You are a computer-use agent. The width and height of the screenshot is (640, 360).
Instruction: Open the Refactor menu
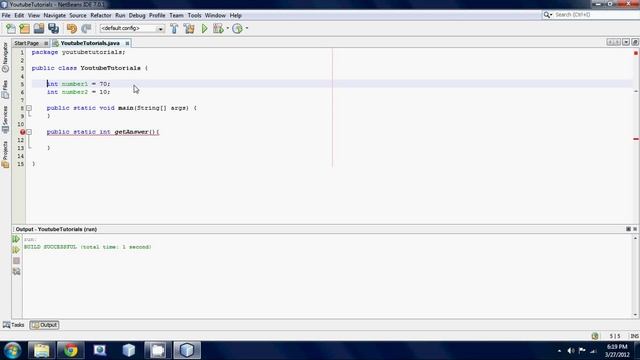(x=101, y=16)
